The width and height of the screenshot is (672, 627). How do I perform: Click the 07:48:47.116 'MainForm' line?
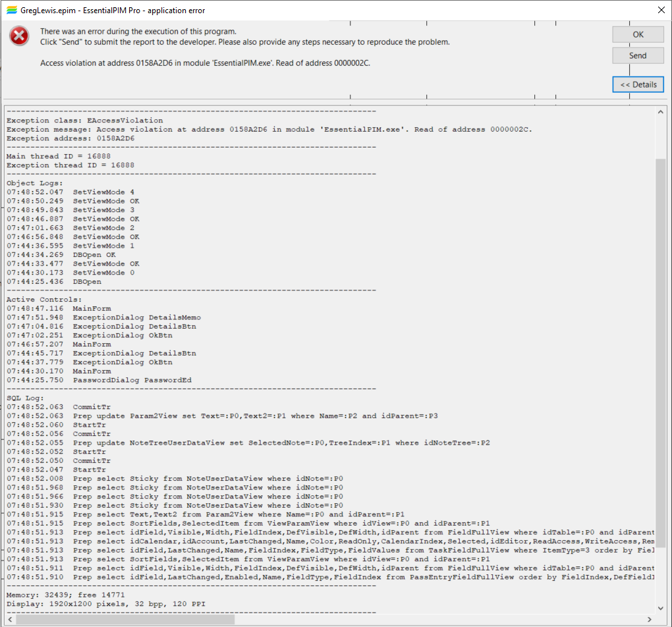point(59,309)
